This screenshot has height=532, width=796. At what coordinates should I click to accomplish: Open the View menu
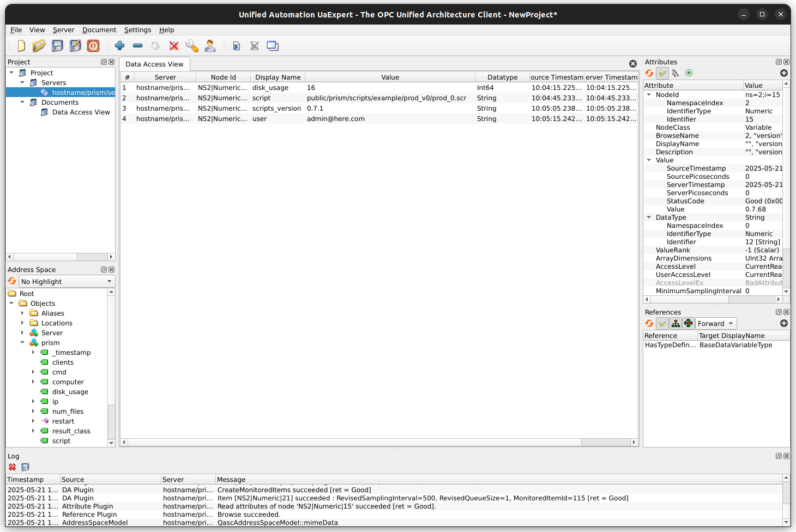pos(37,30)
